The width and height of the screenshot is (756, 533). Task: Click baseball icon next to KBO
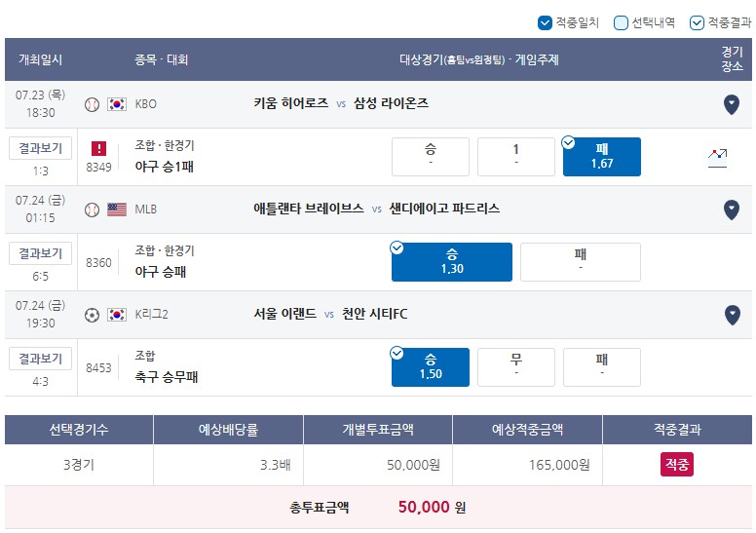pos(92,104)
